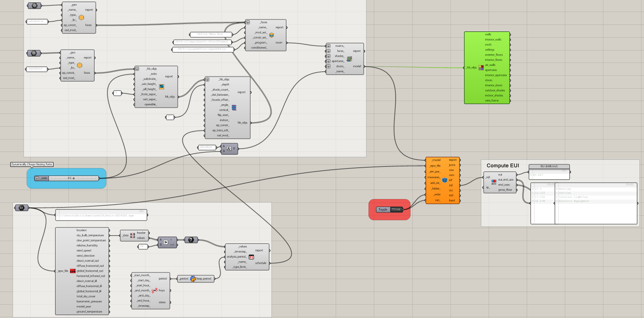Select the Larger Than comparison component icon
644x318 pixels.
165,242
